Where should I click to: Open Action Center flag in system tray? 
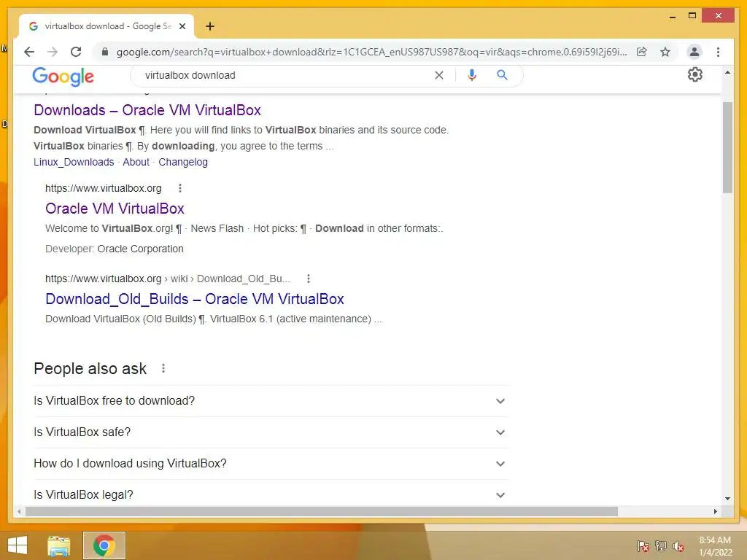tap(643, 546)
